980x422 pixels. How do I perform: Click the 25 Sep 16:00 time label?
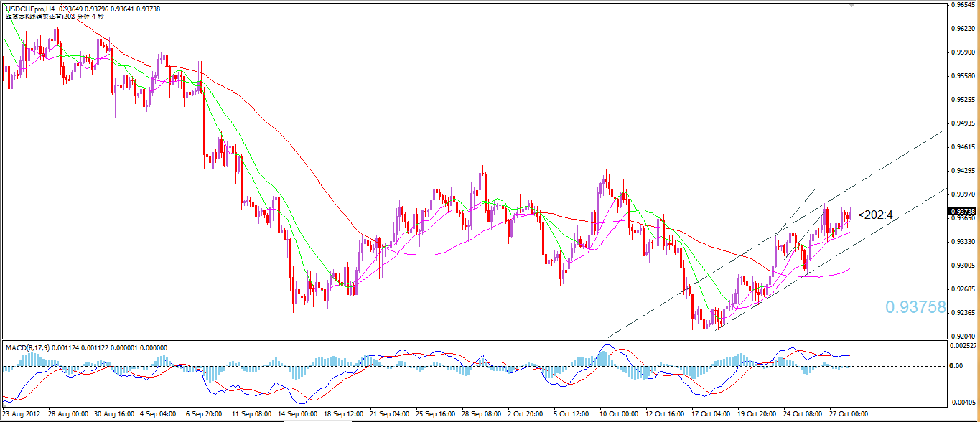coord(435,415)
